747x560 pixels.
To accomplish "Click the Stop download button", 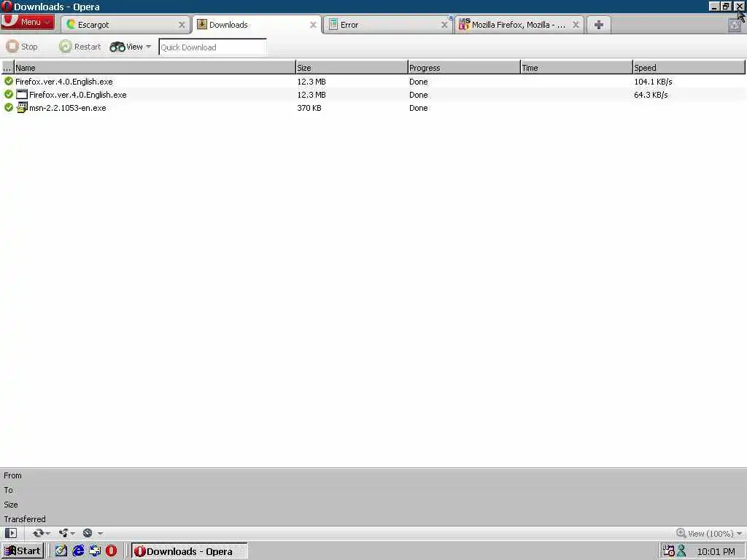I will [22, 47].
